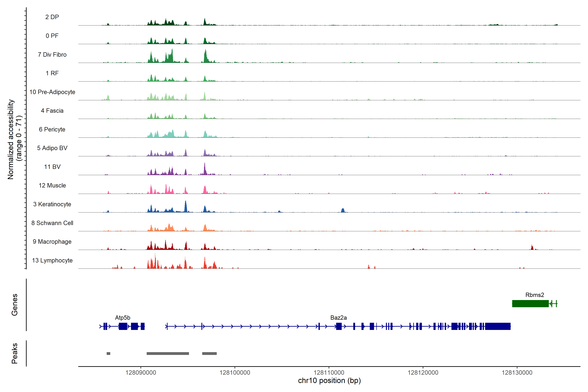
Task: Click the 3 Keratinocyte track label
Action: pyautogui.click(x=52, y=204)
